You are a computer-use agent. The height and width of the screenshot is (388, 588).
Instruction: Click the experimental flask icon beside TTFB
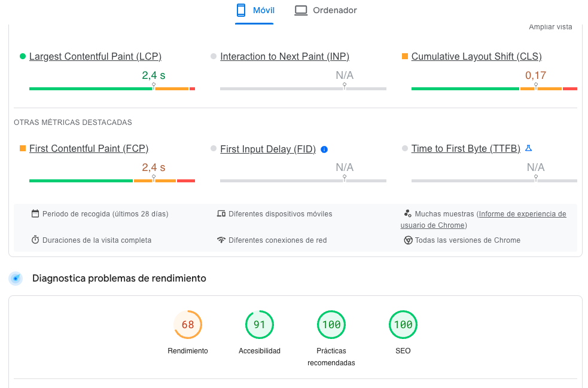[528, 148]
